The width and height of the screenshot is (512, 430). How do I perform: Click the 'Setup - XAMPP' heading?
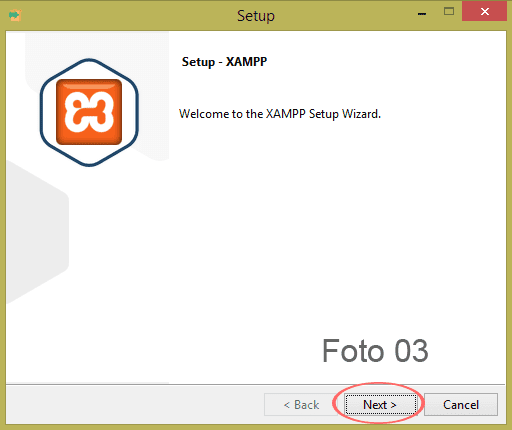coord(224,62)
